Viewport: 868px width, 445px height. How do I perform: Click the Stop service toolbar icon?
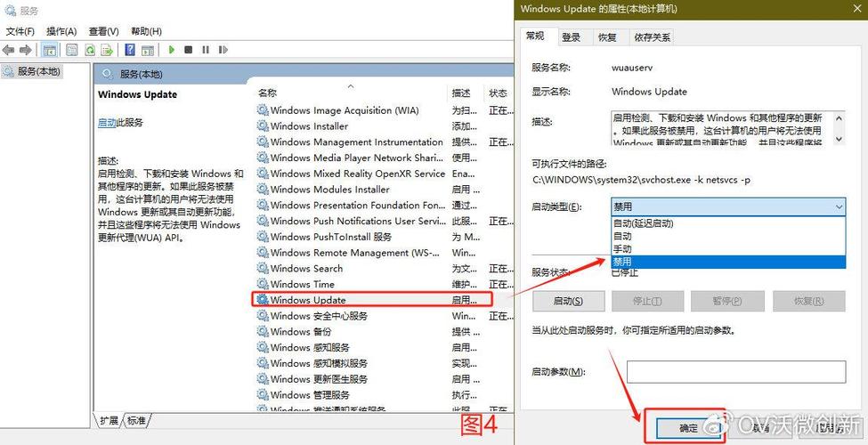tap(188, 50)
